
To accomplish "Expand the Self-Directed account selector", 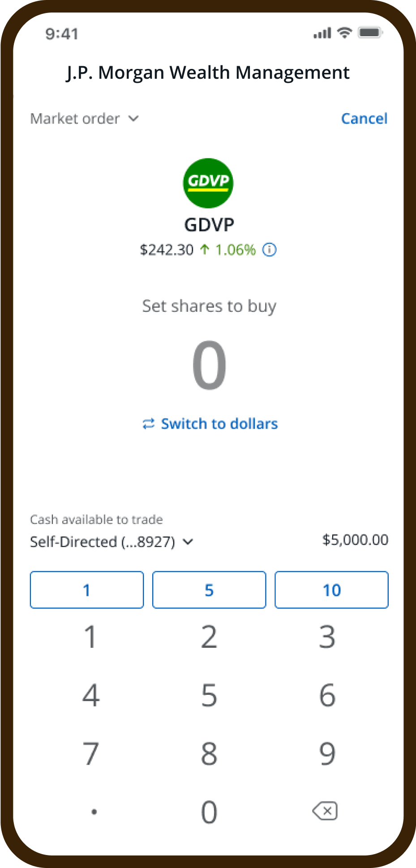I will (x=112, y=542).
